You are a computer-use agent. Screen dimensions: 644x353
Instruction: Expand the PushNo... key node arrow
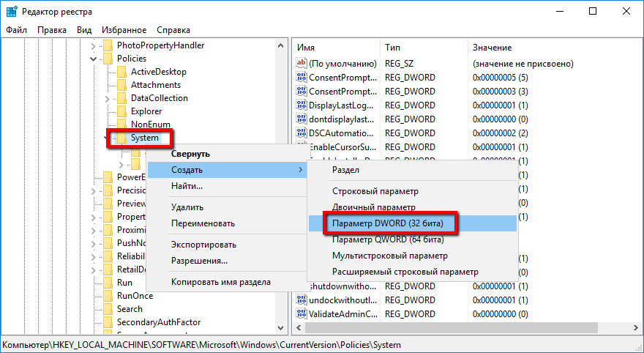coord(94,244)
